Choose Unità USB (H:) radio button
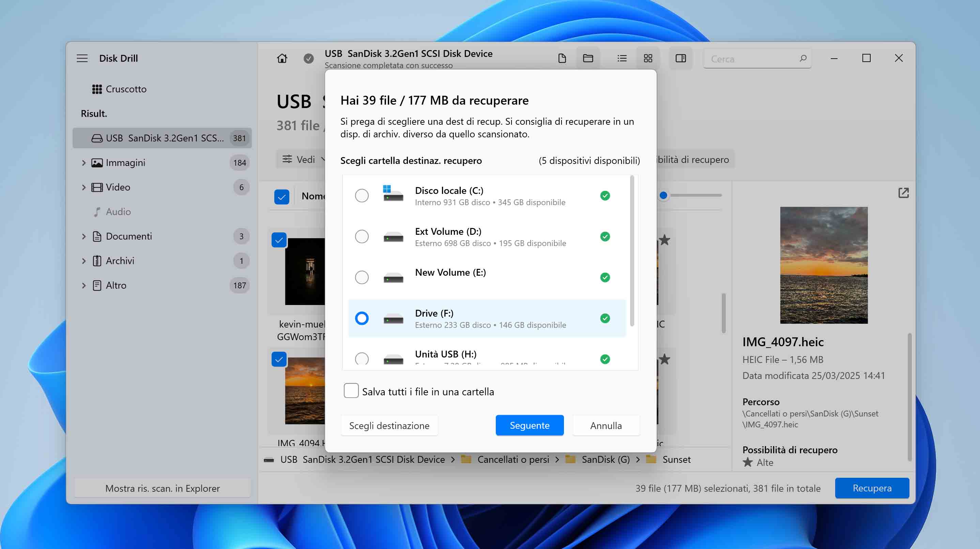Image resolution: width=980 pixels, height=549 pixels. click(x=362, y=359)
